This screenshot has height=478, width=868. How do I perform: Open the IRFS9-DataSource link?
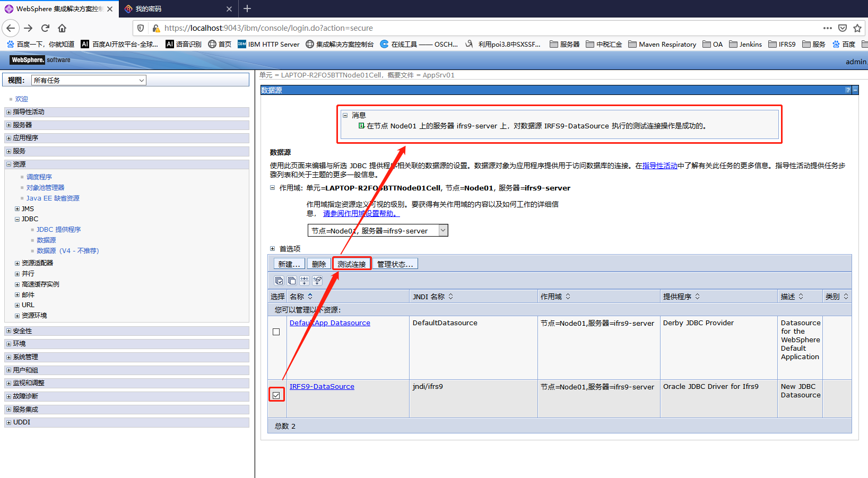(322, 386)
